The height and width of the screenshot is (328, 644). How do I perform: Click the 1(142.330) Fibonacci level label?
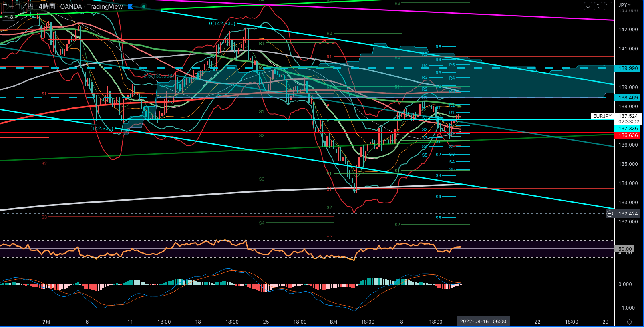coord(100,129)
